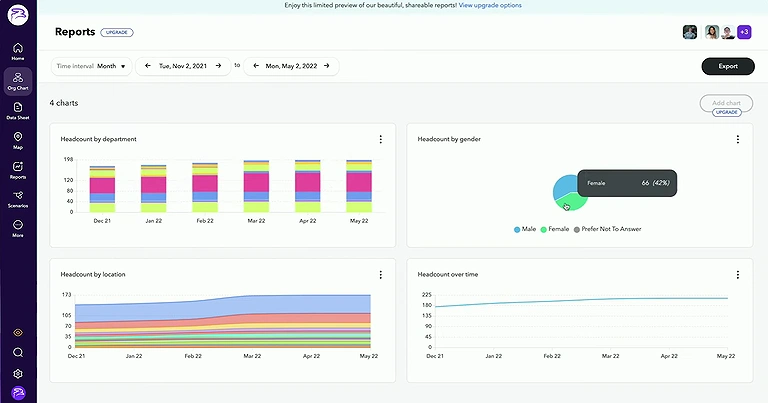Click the orange eye icon in sidebar
Image resolution: width=768 pixels, height=403 pixels.
[x=18, y=332]
